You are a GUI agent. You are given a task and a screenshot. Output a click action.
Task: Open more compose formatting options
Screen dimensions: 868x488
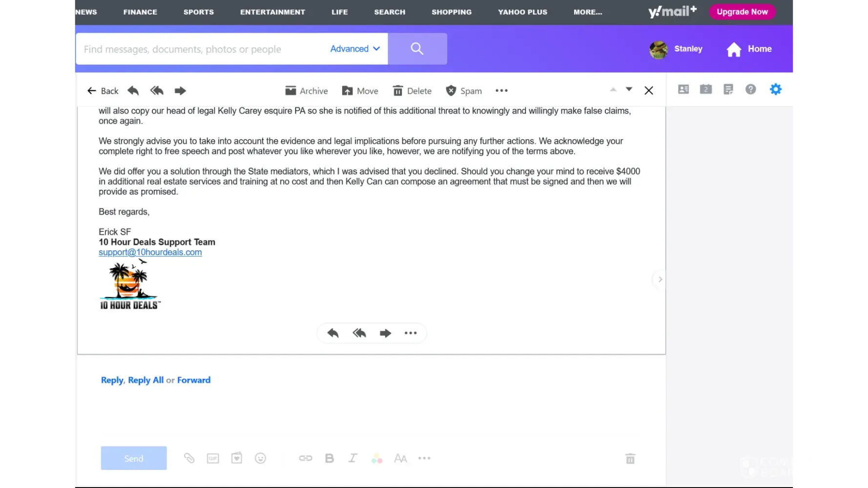point(424,458)
